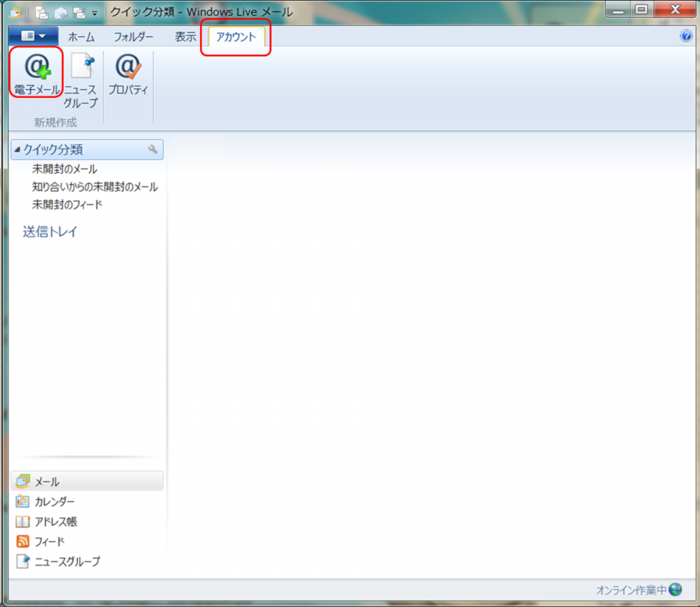
Task: Click the オンライン作業中 status globe icon
Action: (x=675, y=590)
